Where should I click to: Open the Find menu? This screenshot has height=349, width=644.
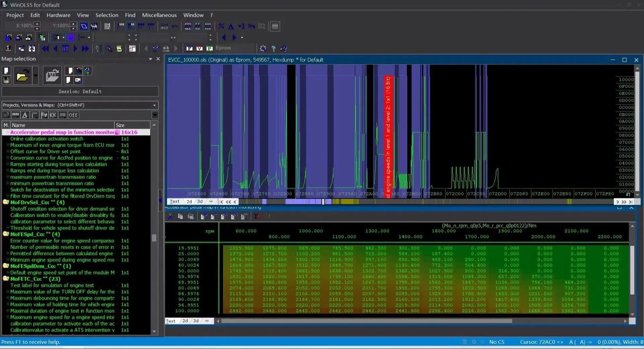130,15
